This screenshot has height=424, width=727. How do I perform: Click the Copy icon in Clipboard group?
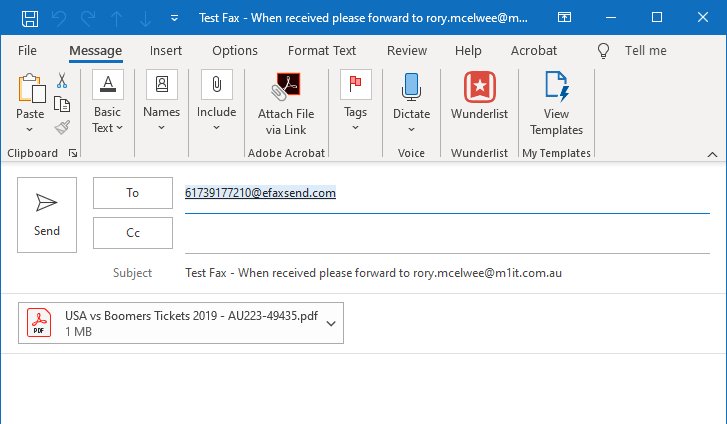pyautogui.click(x=62, y=104)
